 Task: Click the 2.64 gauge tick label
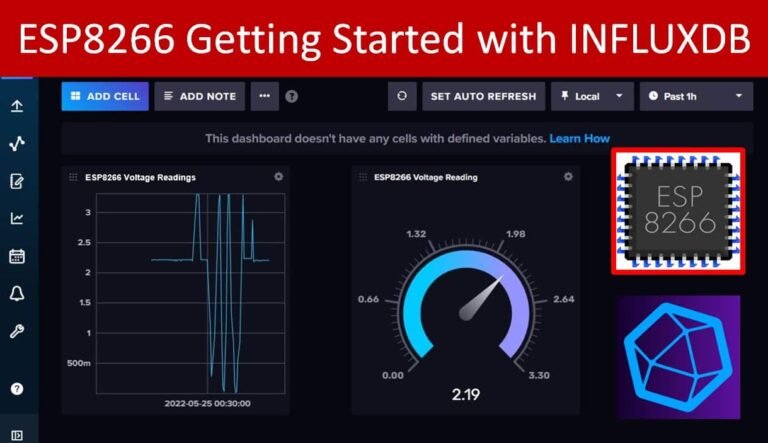click(x=564, y=299)
